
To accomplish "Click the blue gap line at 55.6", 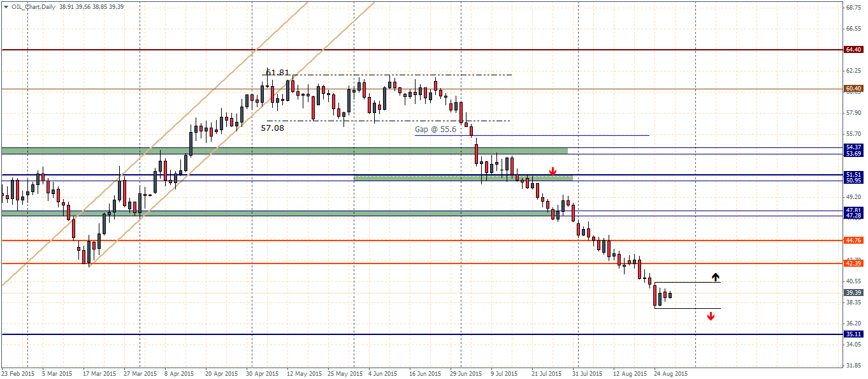I will (x=574, y=135).
